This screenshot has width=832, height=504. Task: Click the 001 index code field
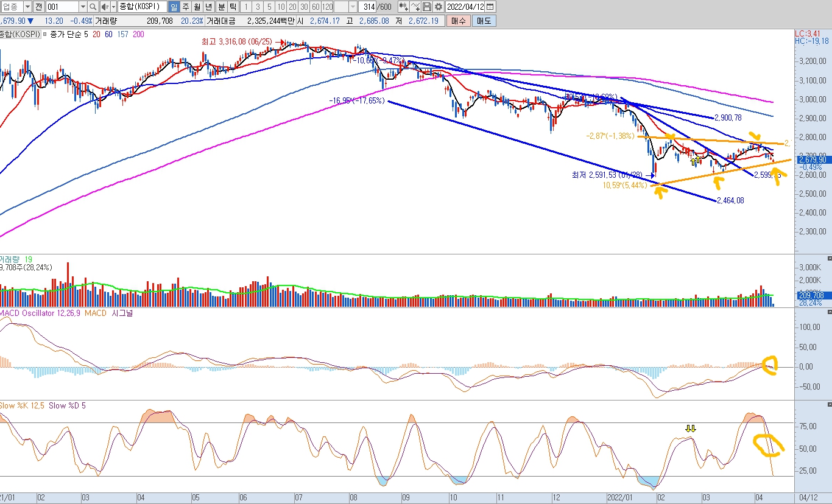(x=63, y=7)
